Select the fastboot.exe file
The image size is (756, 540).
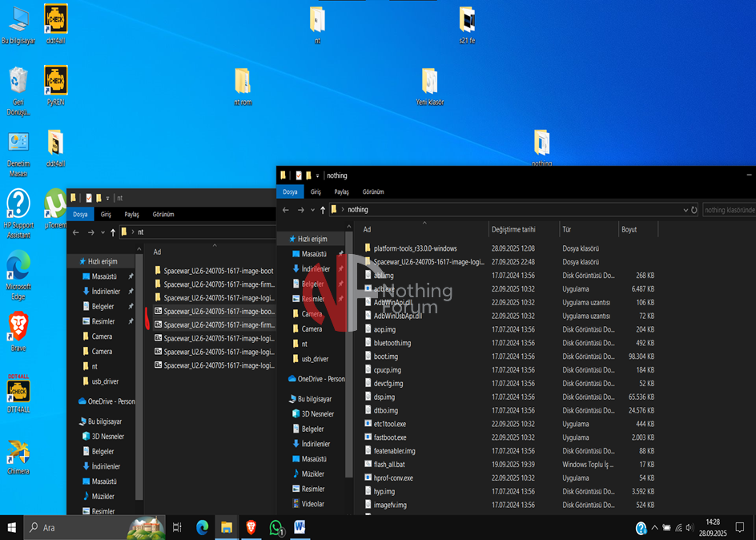[389, 437]
